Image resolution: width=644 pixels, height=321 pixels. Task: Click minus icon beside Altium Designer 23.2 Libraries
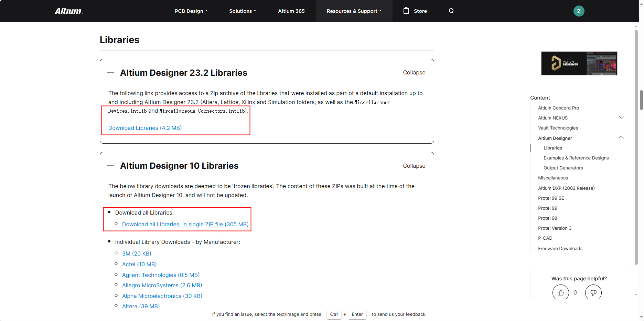pos(110,73)
